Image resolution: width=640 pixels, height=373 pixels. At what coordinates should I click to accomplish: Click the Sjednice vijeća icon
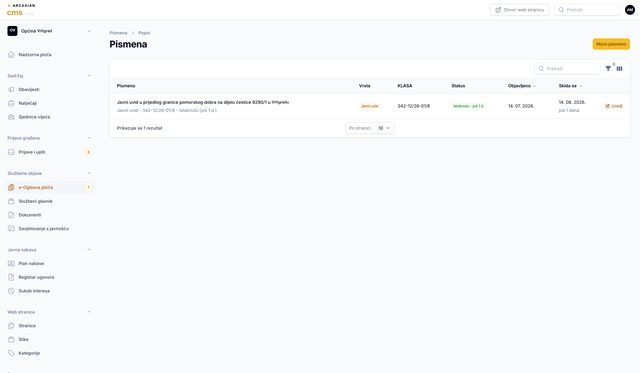tap(11, 117)
